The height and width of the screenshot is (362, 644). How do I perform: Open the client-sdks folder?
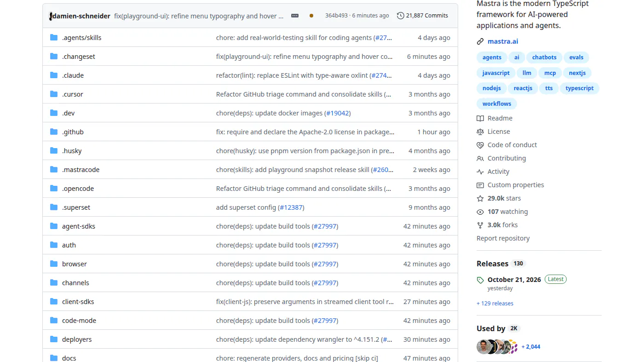78,301
